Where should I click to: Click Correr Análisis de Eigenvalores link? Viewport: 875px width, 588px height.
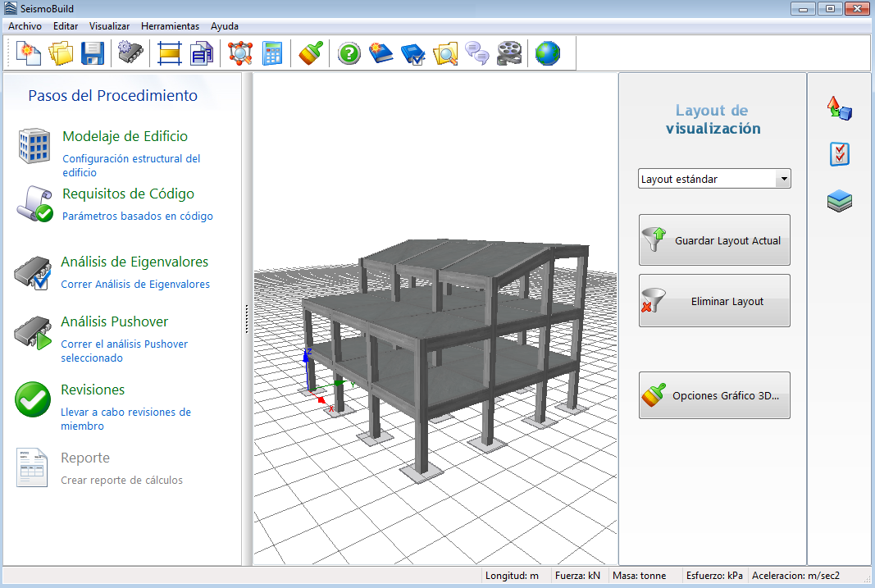point(135,285)
